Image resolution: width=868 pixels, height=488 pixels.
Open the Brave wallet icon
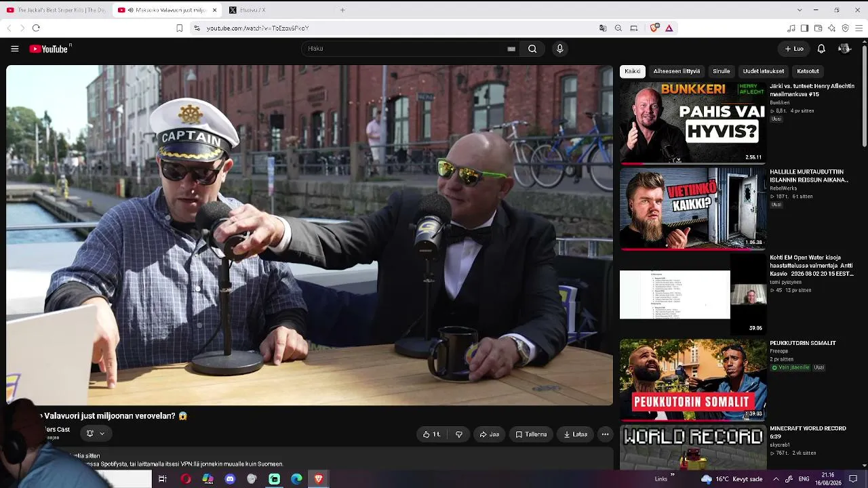pos(818,28)
